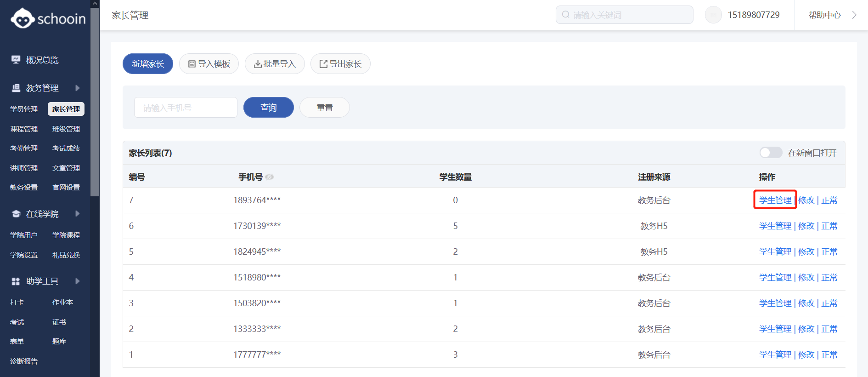Click the 导出家长 button
Image resolution: width=868 pixels, height=377 pixels.
tap(340, 63)
